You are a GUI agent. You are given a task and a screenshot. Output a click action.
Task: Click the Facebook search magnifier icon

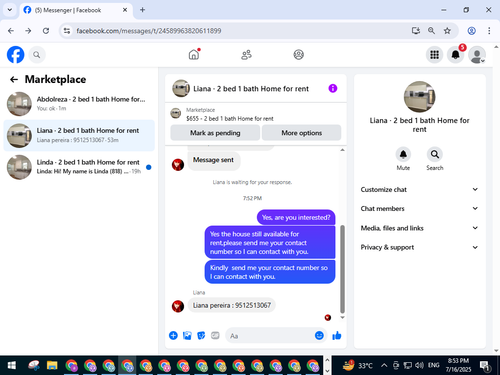point(37,55)
